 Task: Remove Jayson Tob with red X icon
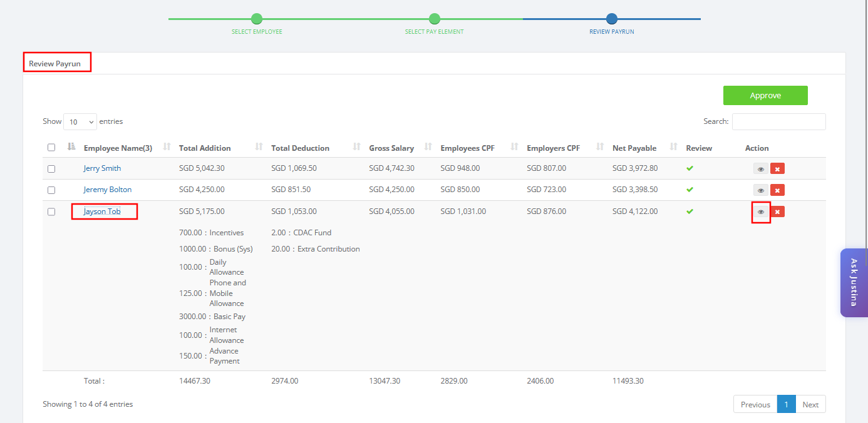(x=777, y=211)
